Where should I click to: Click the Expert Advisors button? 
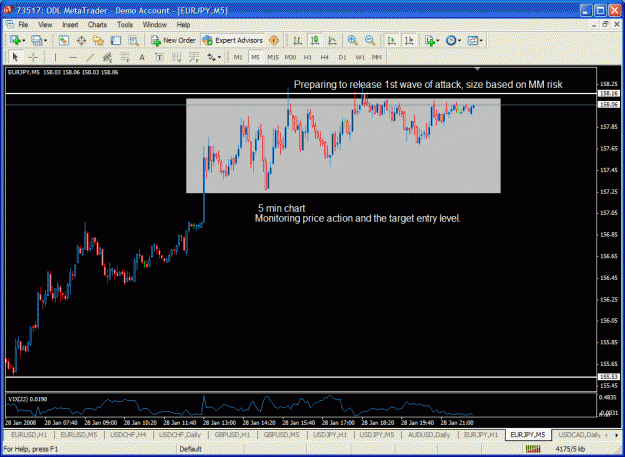pyautogui.click(x=233, y=40)
